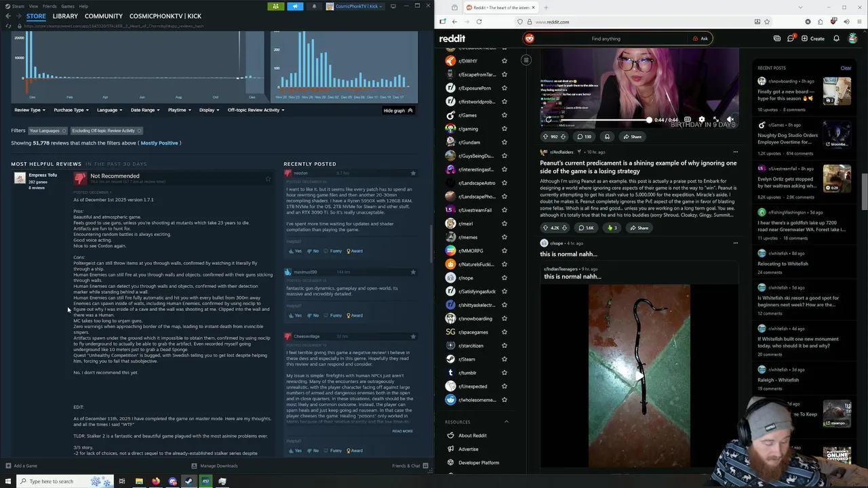Open video settings gear
This screenshot has height=488, width=868.
click(702, 120)
